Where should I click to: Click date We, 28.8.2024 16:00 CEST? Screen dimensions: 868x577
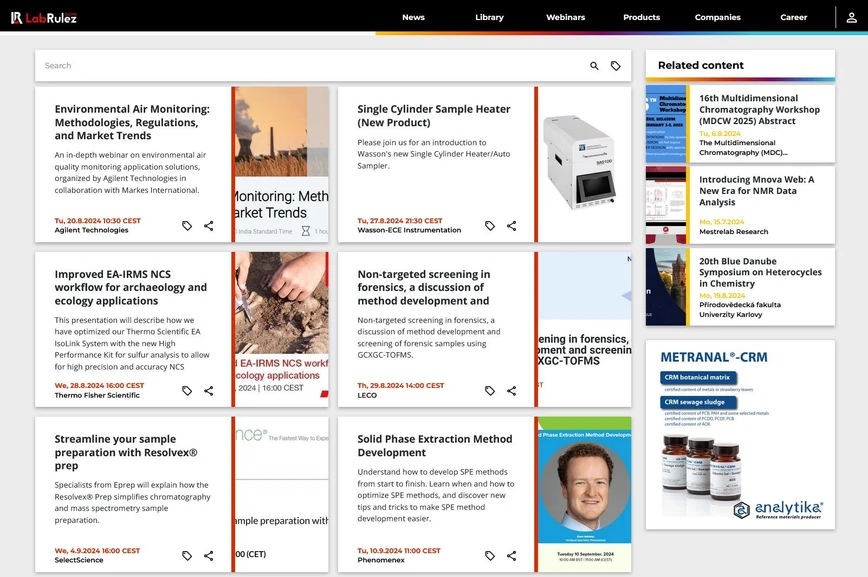(99, 386)
